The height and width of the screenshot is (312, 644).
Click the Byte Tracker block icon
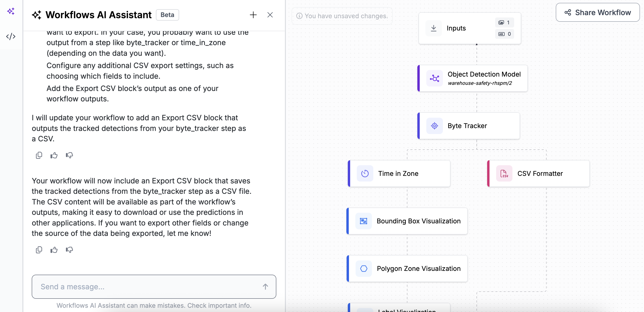click(x=434, y=126)
